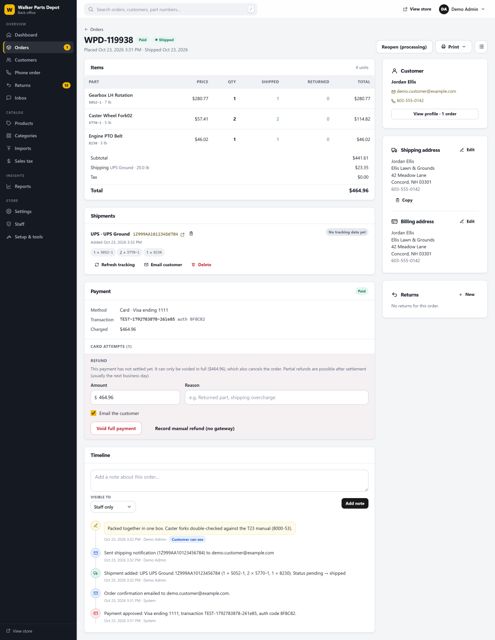Click the refund Amount field

pos(135,397)
